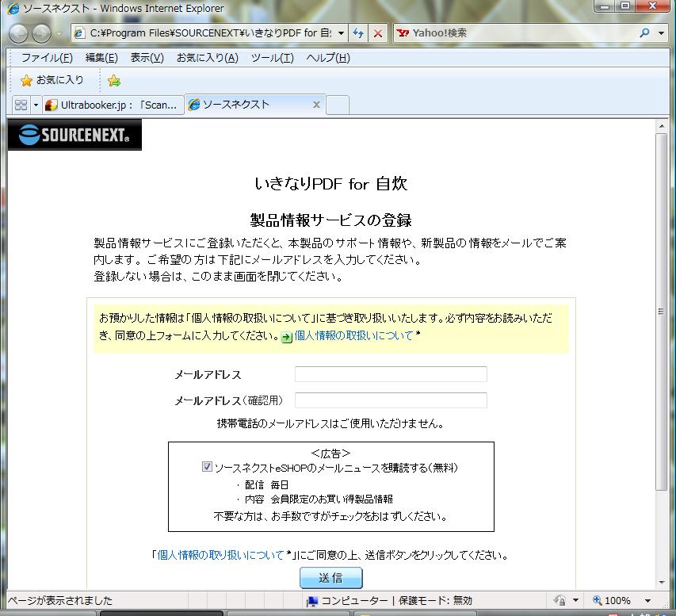Open a new blank tab
Viewport: 676px width, 616px height.
(338, 105)
